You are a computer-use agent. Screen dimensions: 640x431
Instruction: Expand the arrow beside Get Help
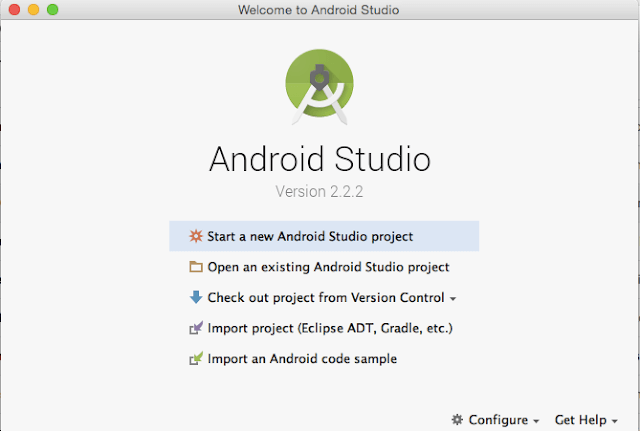(614, 421)
